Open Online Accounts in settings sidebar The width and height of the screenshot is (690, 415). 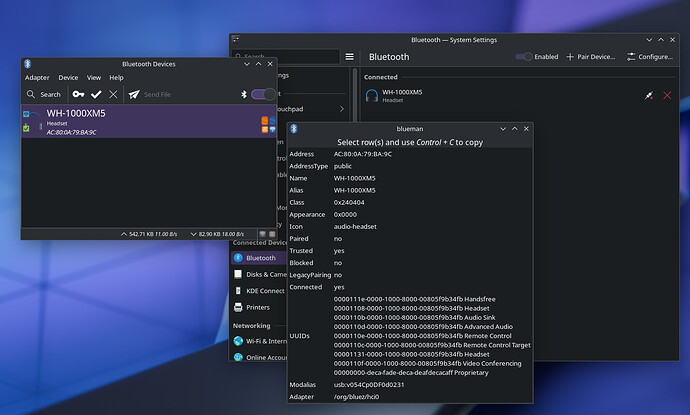[x=259, y=357]
